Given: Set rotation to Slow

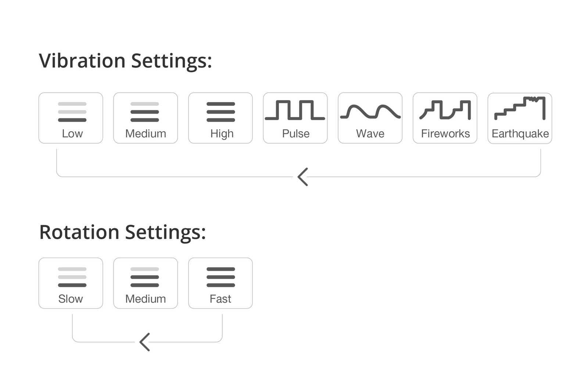Looking at the screenshot, I should [x=71, y=283].
